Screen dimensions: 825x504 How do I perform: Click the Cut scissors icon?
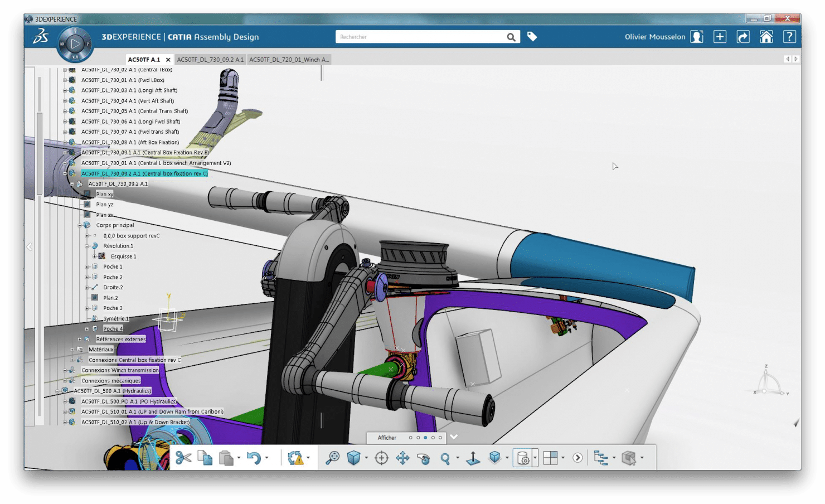click(x=183, y=458)
